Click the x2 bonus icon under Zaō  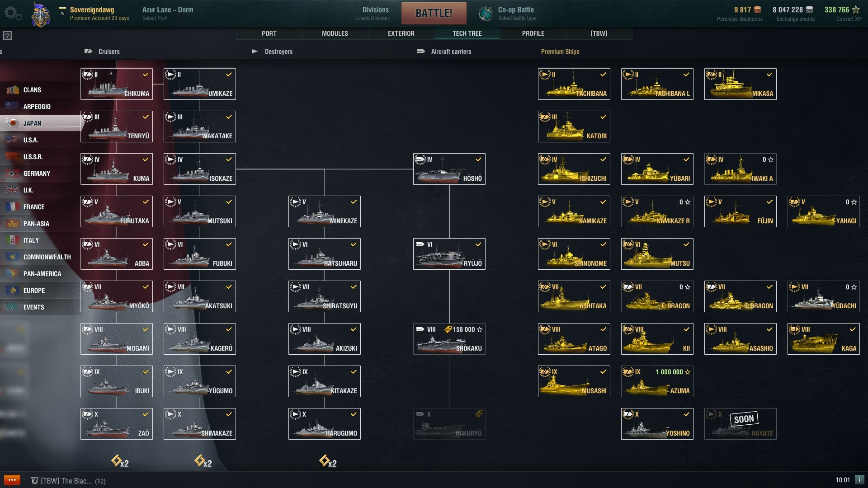(120, 461)
